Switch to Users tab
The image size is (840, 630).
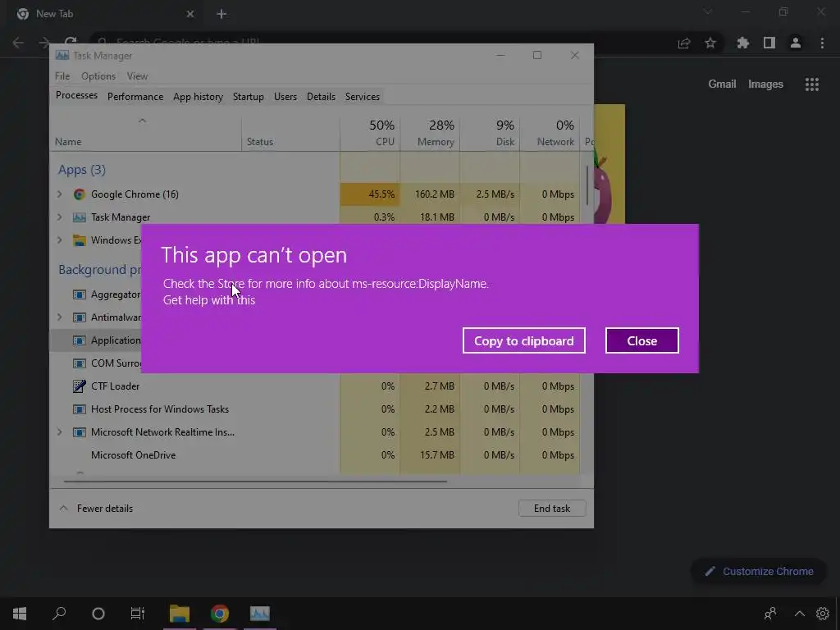coord(285,97)
